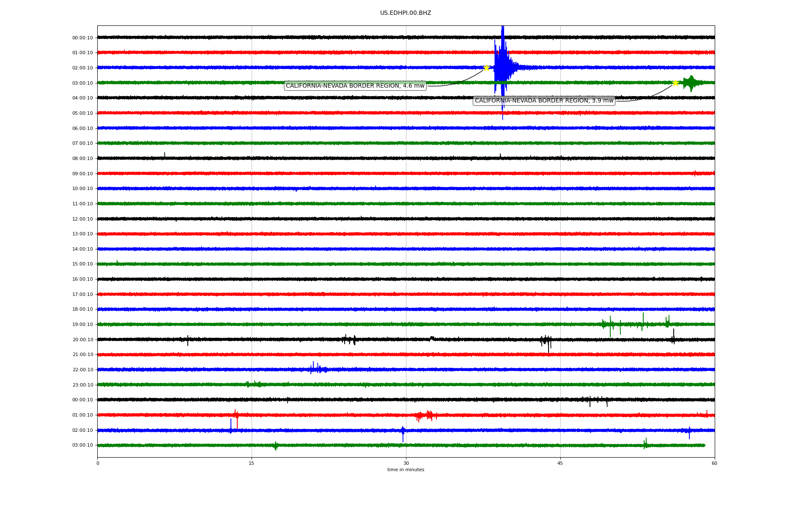Viewport: 812px width, 508px height.
Task: Click the 21:00:10 time label
Action: click(x=82, y=355)
